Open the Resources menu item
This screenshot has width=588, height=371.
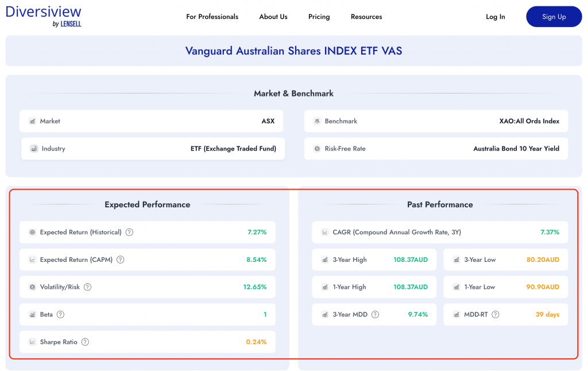tap(366, 17)
